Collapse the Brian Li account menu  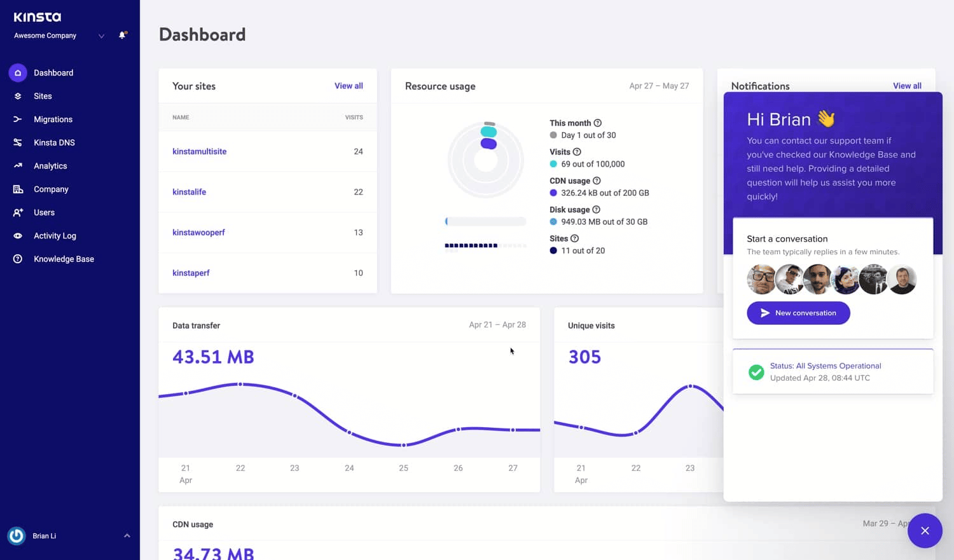(127, 535)
